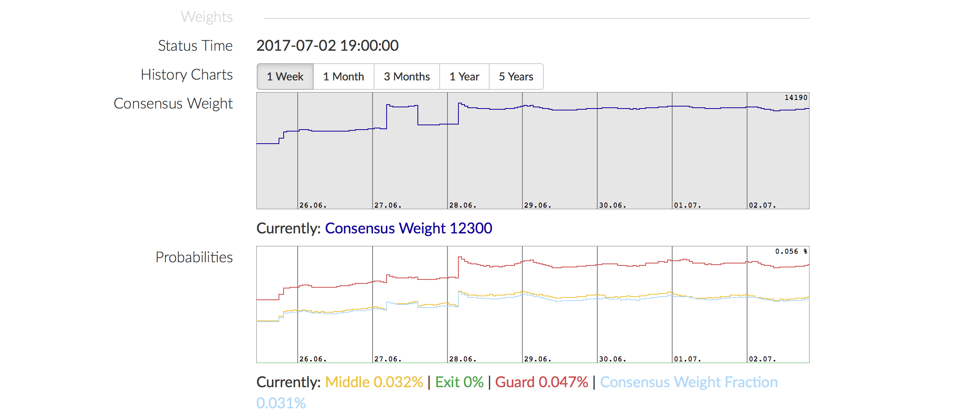Select the 1 Week history range

click(x=285, y=77)
